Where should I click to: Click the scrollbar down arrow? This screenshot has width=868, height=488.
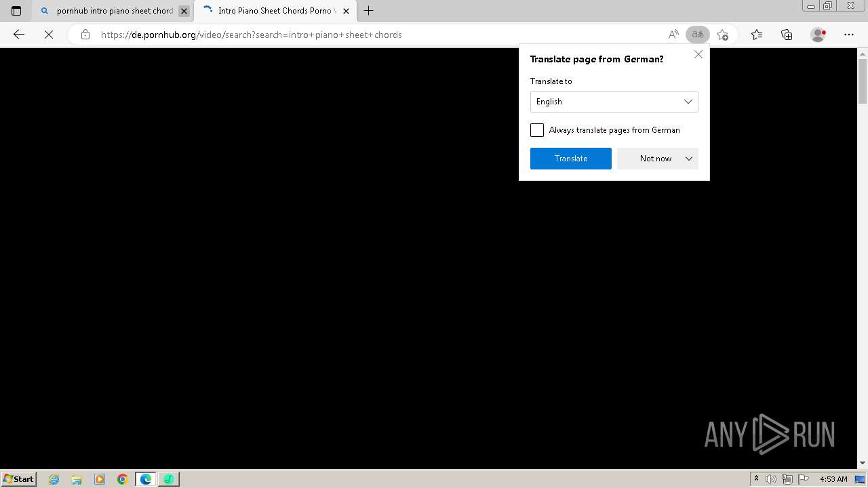[863, 463]
